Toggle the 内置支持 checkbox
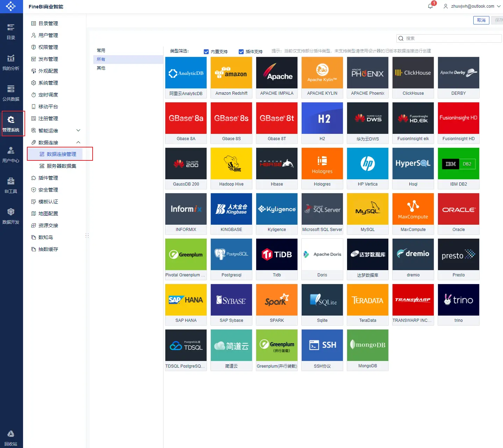The image size is (503, 448). click(206, 52)
